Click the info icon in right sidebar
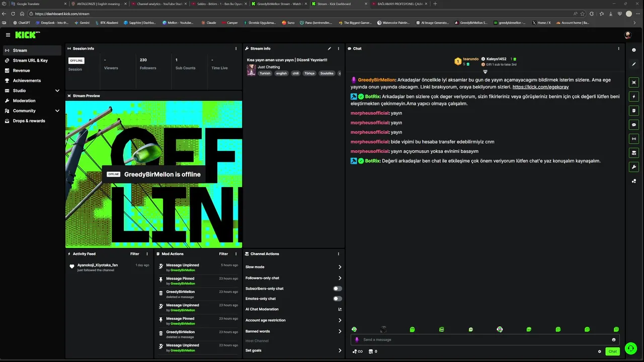Image resolution: width=644 pixels, height=362 pixels. (x=633, y=50)
